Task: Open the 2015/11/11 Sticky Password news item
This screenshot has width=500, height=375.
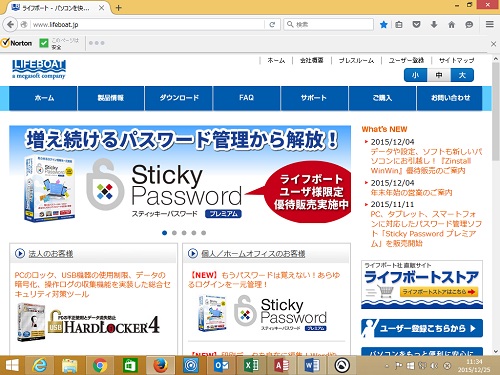Action: click(x=426, y=229)
